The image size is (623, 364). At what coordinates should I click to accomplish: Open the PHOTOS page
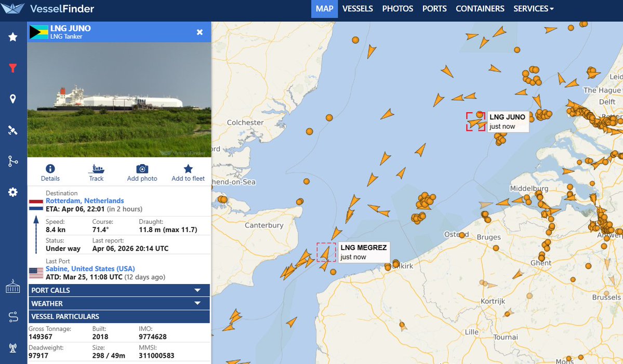[x=397, y=8]
